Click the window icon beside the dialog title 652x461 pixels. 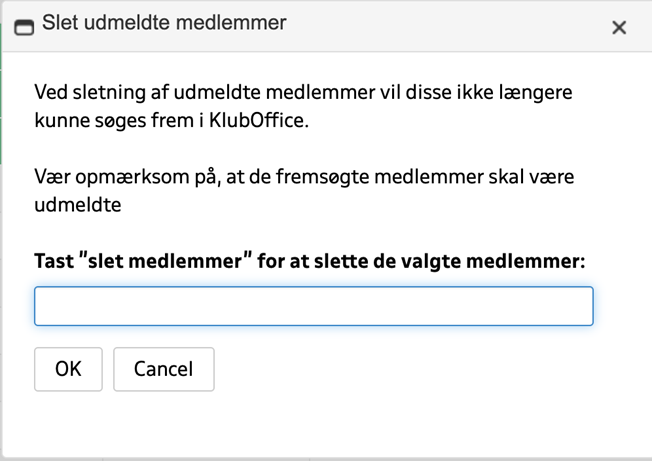(24, 28)
